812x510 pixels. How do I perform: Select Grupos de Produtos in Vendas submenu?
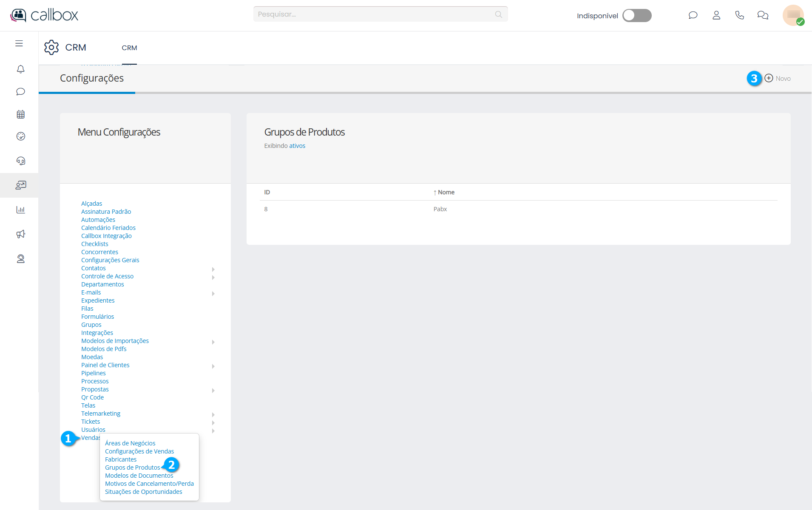[132, 467]
